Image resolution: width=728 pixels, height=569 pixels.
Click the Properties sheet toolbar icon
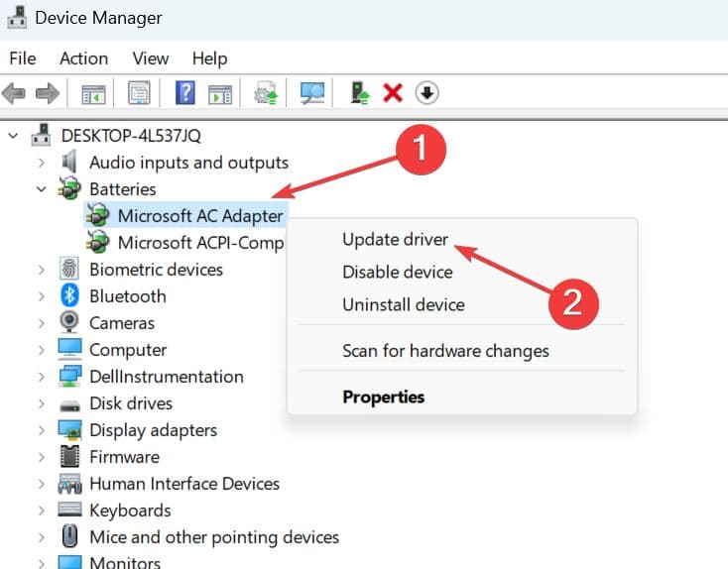pyautogui.click(x=139, y=93)
